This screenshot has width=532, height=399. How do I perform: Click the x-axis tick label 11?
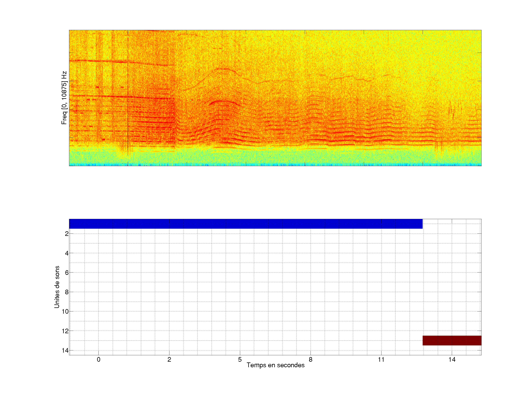pos(381,359)
